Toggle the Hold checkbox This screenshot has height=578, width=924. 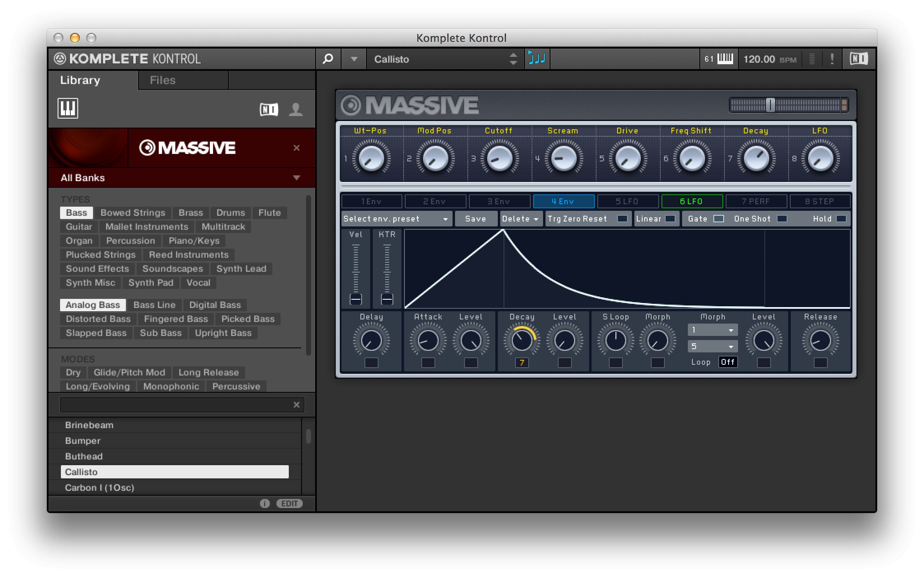click(842, 219)
